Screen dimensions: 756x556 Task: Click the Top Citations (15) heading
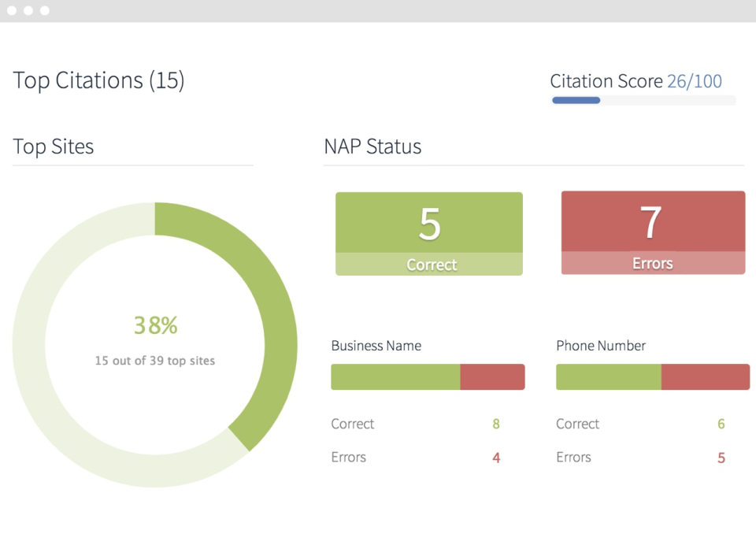[x=98, y=80]
